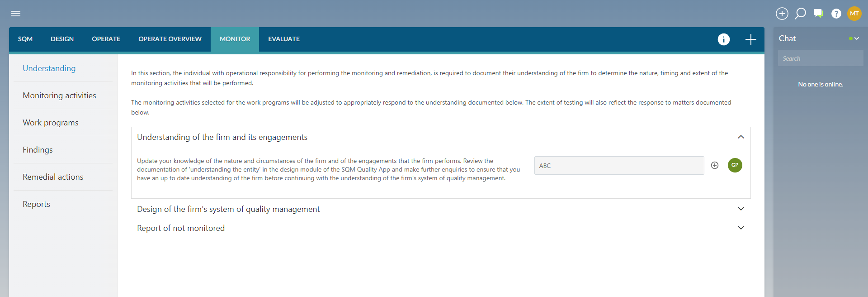The height and width of the screenshot is (297, 868).
Task: Click the top bar add circle icon
Action: [782, 14]
